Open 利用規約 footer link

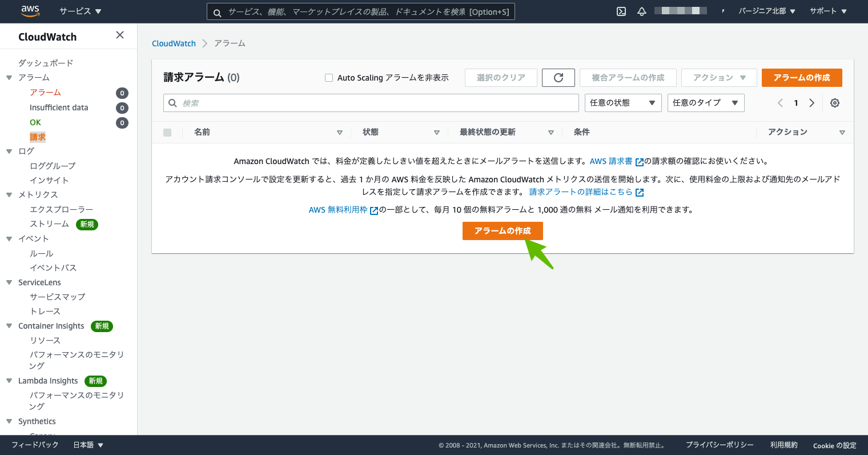click(x=784, y=445)
